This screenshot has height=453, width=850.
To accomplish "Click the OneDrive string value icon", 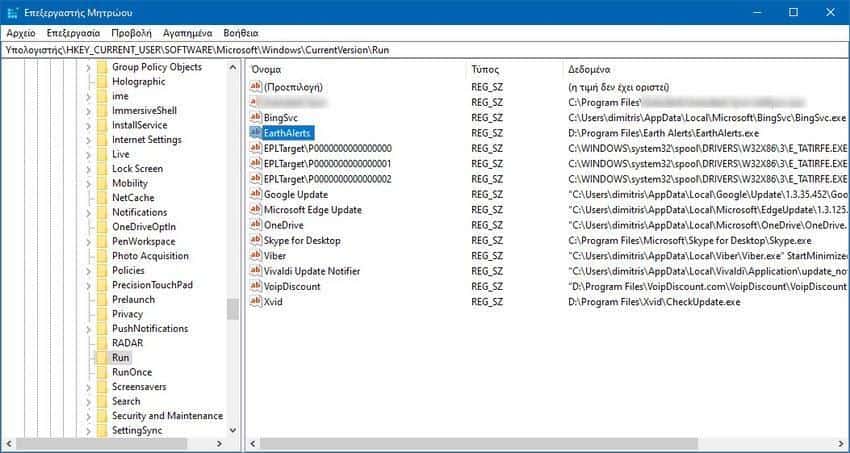I will 255,225.
